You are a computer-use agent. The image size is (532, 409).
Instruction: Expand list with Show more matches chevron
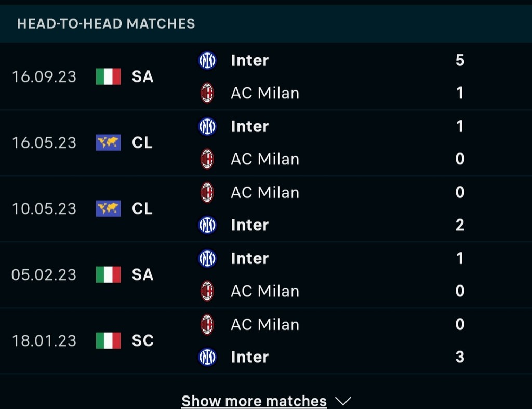coord(343,401)
